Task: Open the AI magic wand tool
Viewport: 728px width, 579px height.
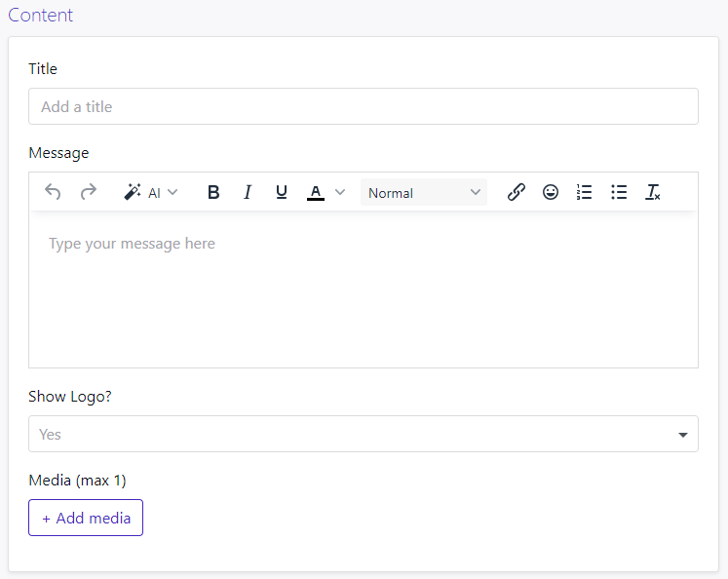Action: [133, 192]
